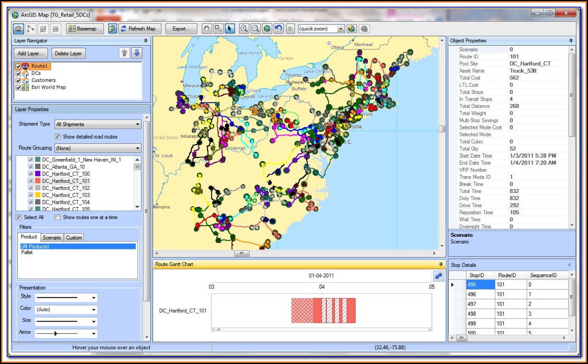Image resolution: width=588 pixels, height=364 pixels.
Task: Choose the arrow pointer select tool
Action: (x=230, y=29)
